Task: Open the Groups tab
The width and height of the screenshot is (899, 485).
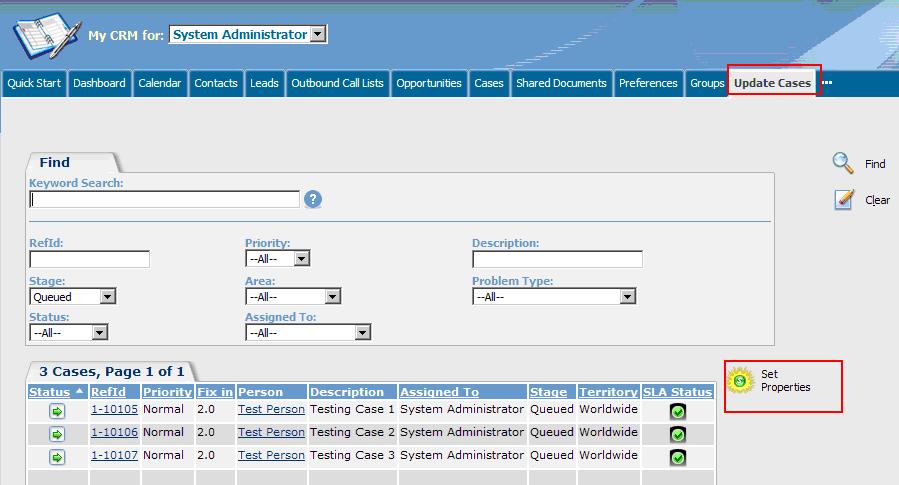Action: click(707, 83)
